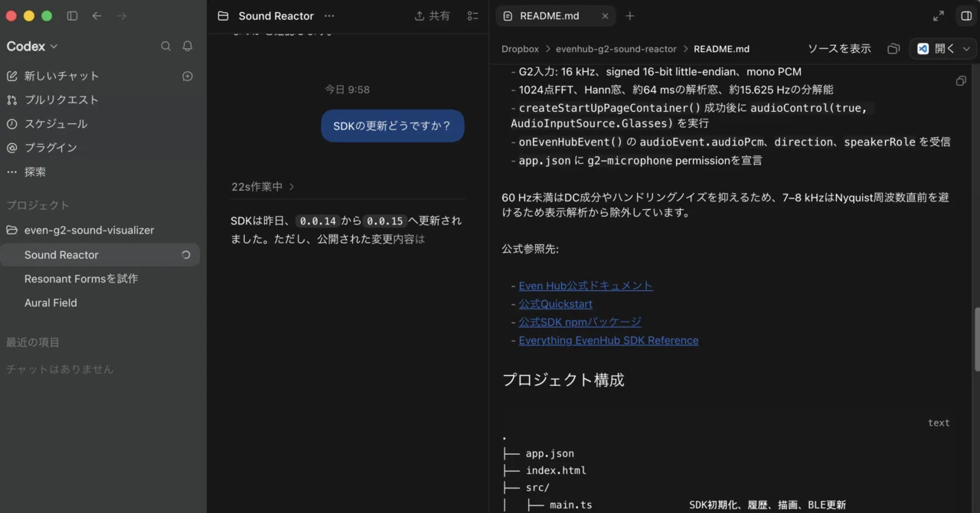Click the SDKの更新どうですか？ message bubble
The height and width of the screenshot is (513, 980).
(x=392, y=126)
